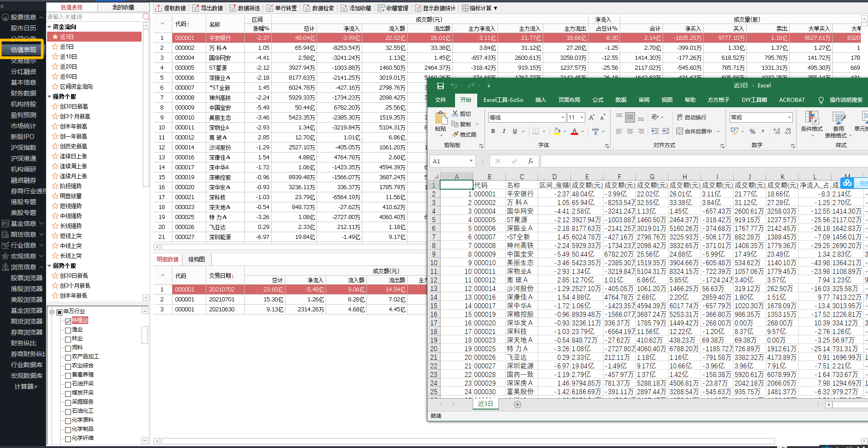Open 计算器 in sidebar
The height and width of the screenshot is (448, 868).
(x=26, y=386)
